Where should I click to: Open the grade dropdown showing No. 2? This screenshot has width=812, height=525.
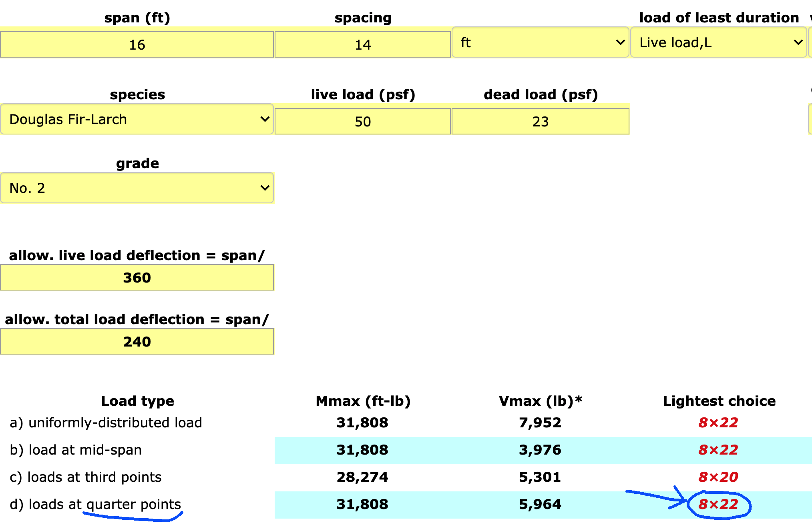(137, 188)
